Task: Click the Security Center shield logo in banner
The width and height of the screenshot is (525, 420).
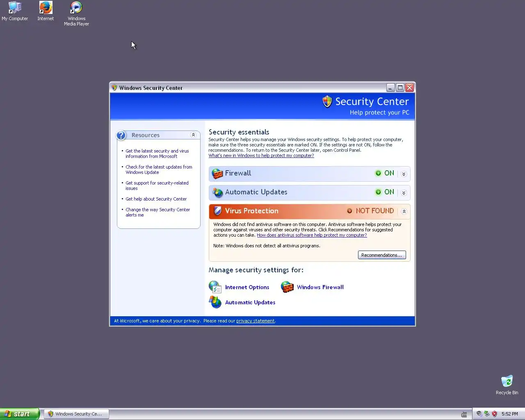Action: pos(327,101)
